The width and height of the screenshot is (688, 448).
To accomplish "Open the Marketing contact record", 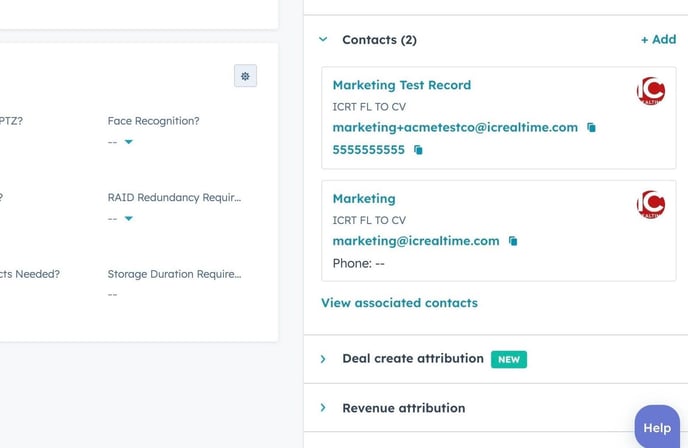I will 364,199.
